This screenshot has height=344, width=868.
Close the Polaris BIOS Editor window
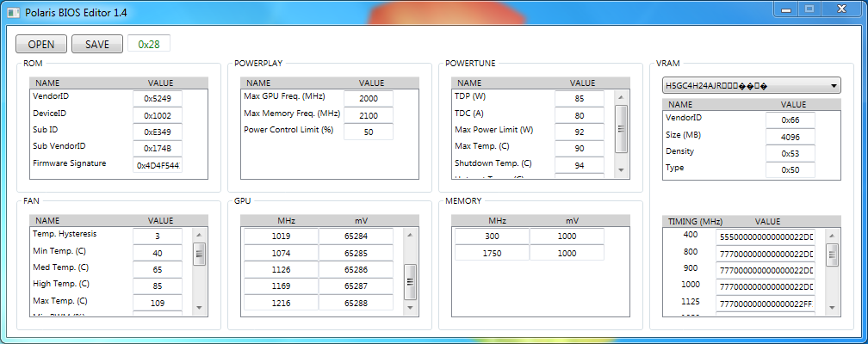point(841,9)
